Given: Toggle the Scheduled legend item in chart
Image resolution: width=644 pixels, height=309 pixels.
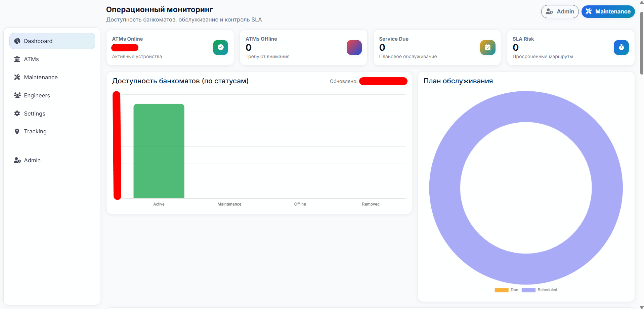Looking at the screenshot, I should [539, 290].
